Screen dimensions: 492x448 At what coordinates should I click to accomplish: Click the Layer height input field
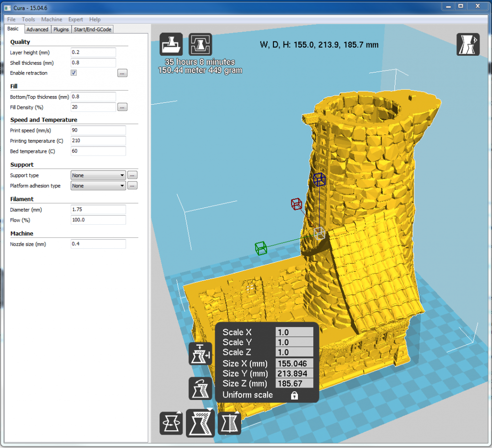pyautogui.click(x=93, y=52)
